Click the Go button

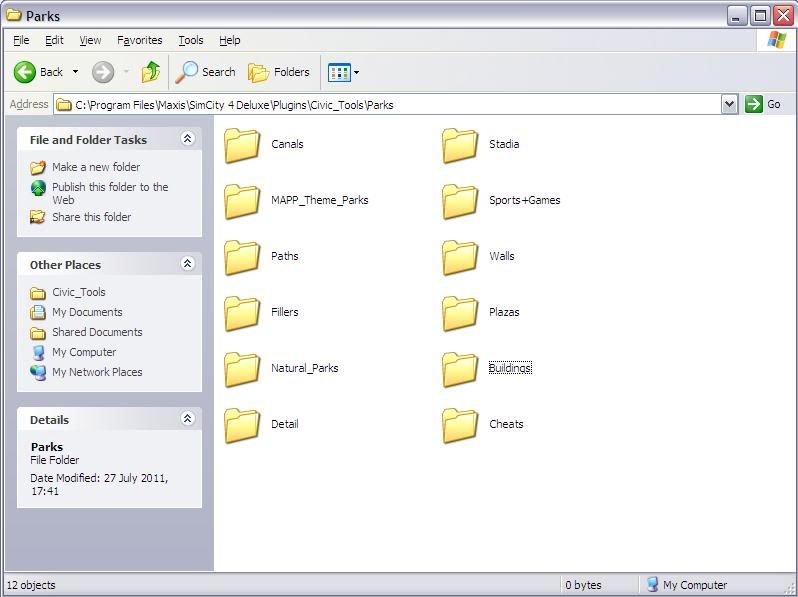click(x=763, y=104)
